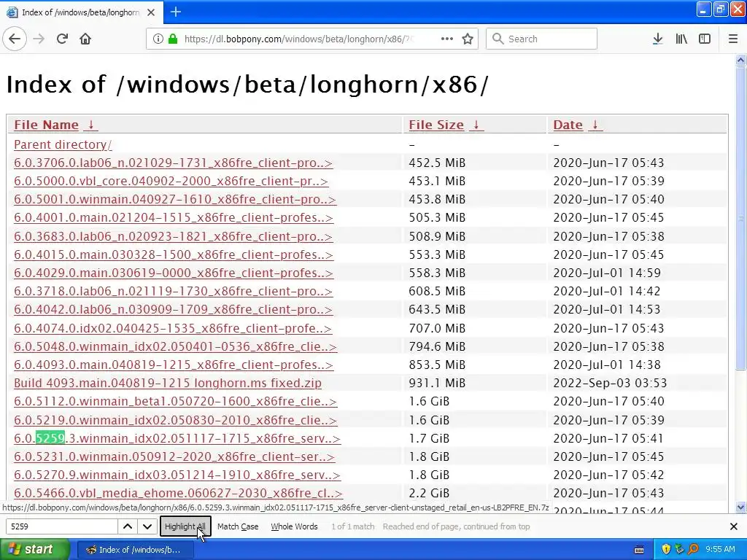Open the Parent directory link

point(63,145)
